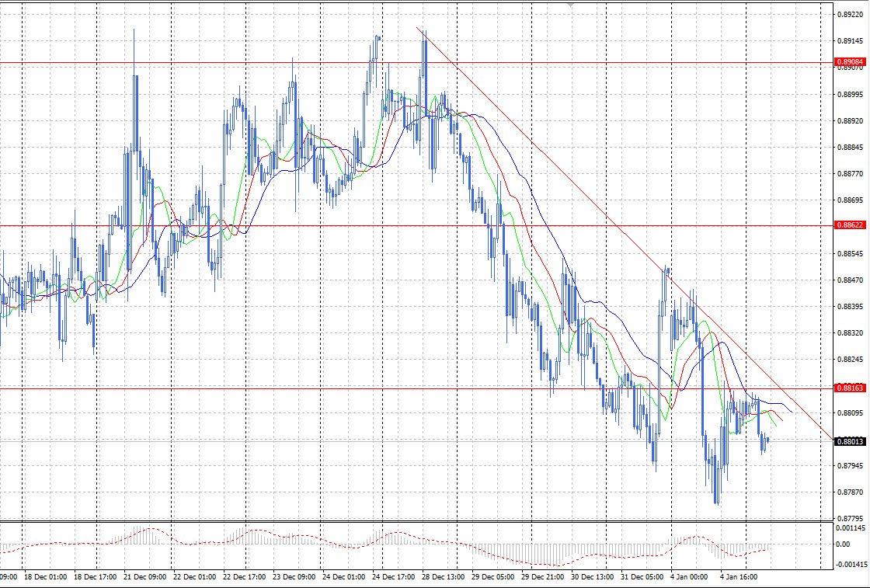Image resolution: width=870 pixels, height=588 pixels.
Task: Click the 29 Dec 05:00 time label
Action: coord(492,577)
